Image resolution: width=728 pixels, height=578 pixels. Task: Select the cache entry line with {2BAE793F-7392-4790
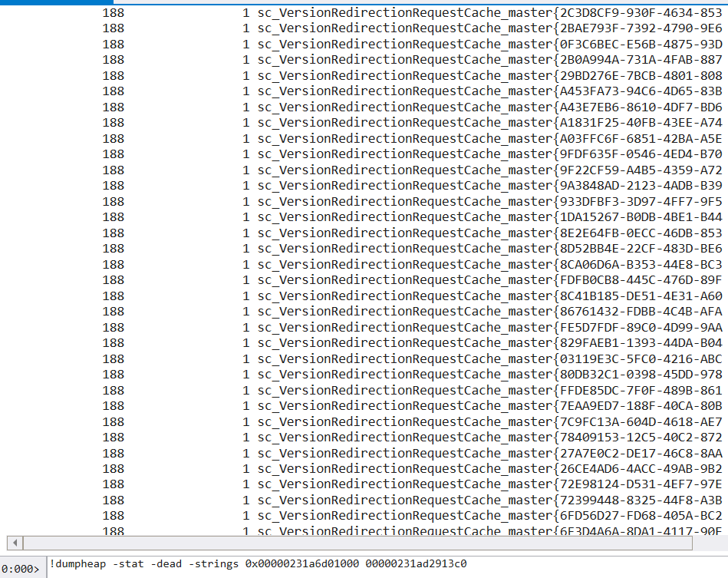coord(489,28)
